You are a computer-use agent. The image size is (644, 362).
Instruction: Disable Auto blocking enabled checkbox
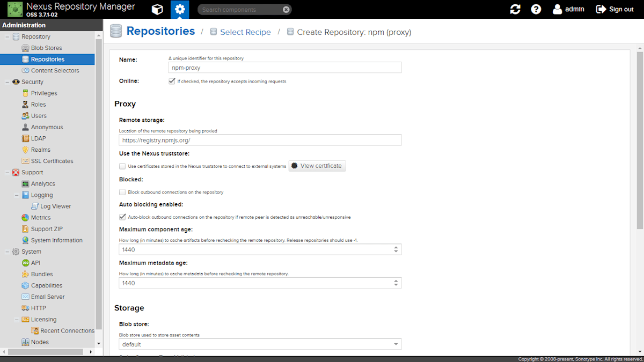(x=122, y=217)
